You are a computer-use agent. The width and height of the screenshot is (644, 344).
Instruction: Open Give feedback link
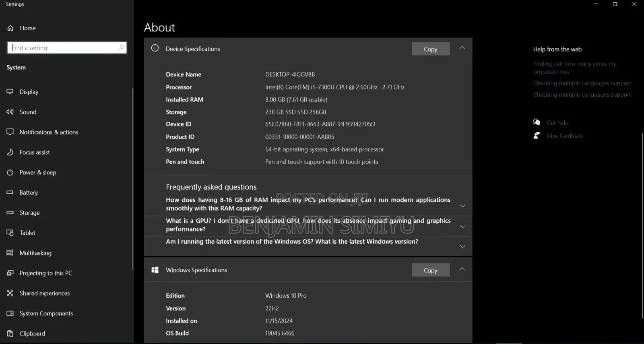[565, 136]
